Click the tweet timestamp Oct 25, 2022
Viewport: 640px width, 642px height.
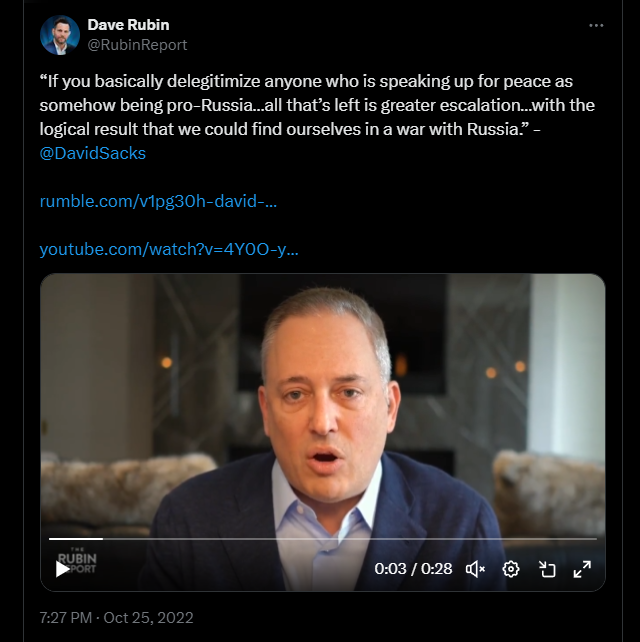pos(147,617)
